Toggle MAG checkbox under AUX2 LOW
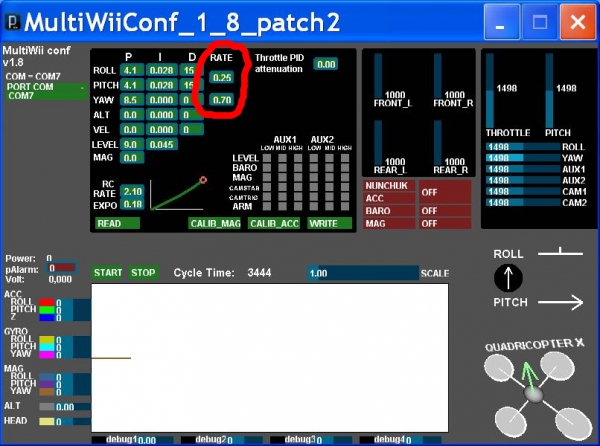Image resolution: width=600 pixels, height=446 pixels. click(314, 177)
